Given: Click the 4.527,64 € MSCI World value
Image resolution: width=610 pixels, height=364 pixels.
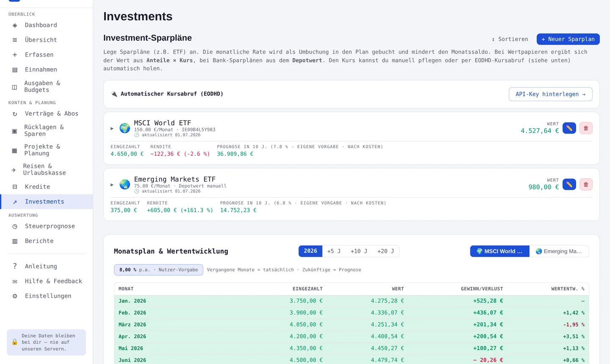Looking at the screenshot, I should point(540,131).
